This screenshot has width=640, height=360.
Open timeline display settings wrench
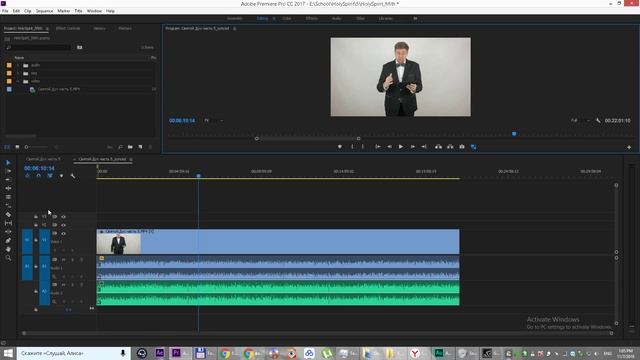[73, 176]
